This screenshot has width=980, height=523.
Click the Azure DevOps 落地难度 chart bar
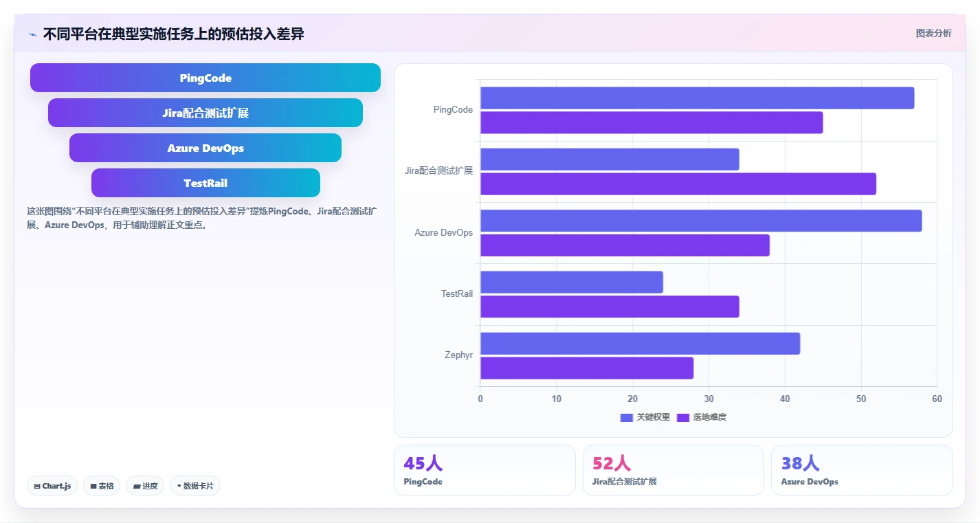coord(625,245)
